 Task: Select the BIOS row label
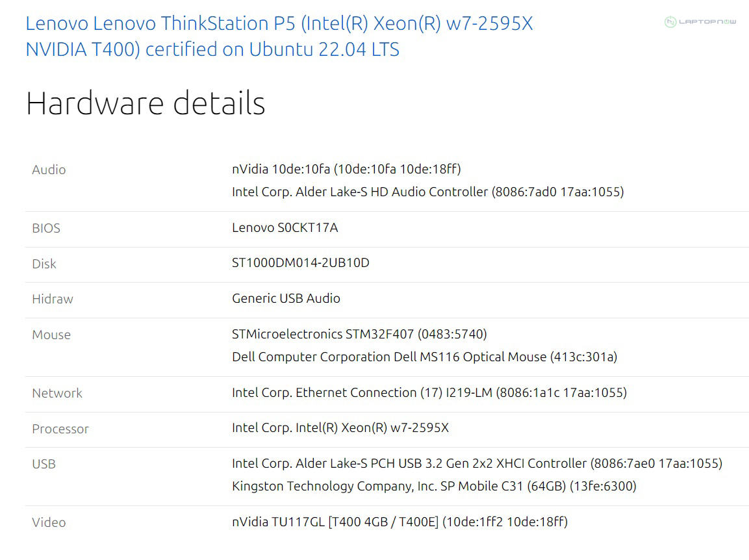[x=46, y=228]
